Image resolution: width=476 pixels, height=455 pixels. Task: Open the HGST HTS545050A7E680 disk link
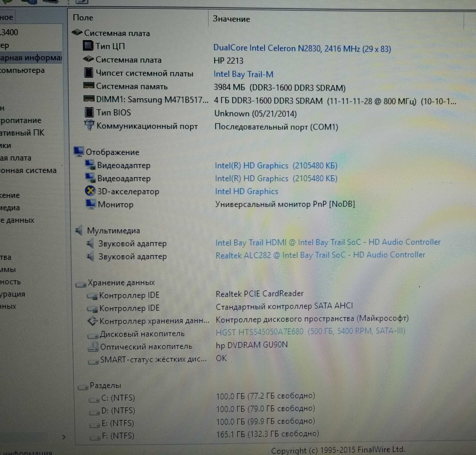coord(311,331)
